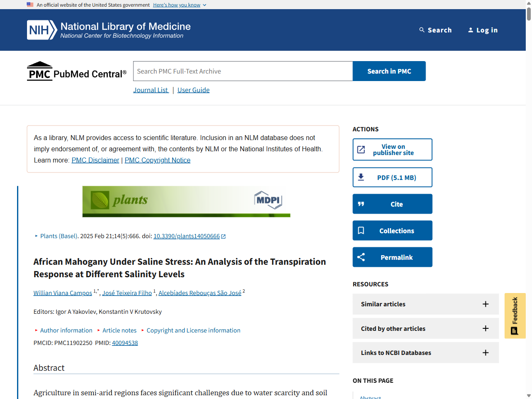Open the Feedback side tab
This screenshot has width=532, height=399.
pyautogui.click(x=515, y=315)
